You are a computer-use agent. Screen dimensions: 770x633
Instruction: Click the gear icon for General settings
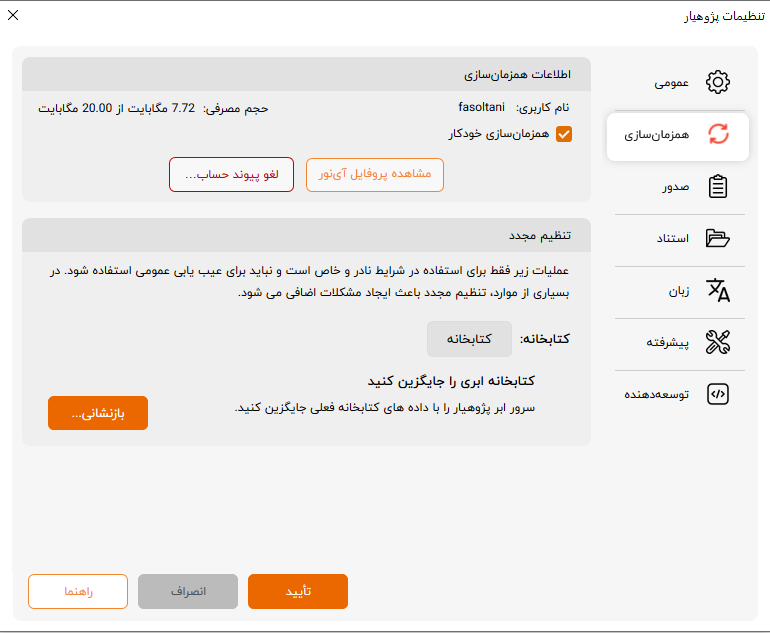[x=717, y=83]
